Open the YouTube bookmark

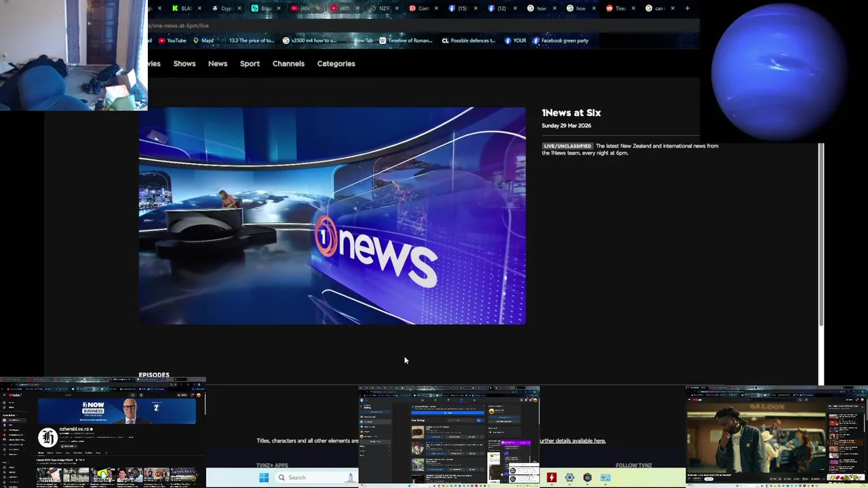pos(172,41)
